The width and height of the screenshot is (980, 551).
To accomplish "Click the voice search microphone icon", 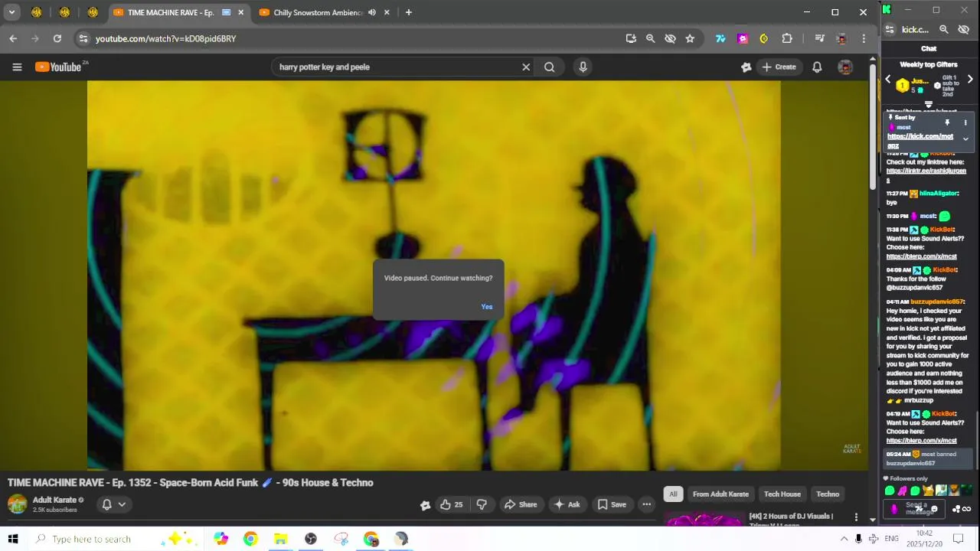I will 583,67.
